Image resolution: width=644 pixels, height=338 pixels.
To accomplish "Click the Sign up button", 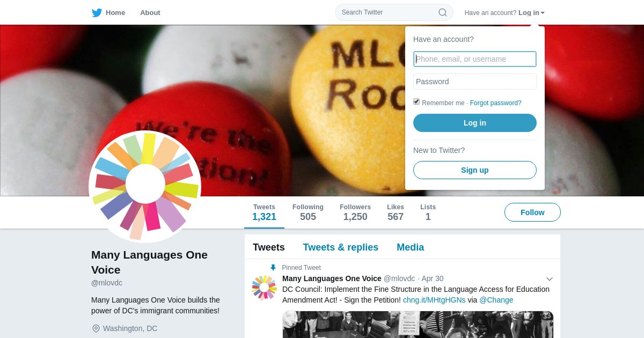I will click(475, 170).
